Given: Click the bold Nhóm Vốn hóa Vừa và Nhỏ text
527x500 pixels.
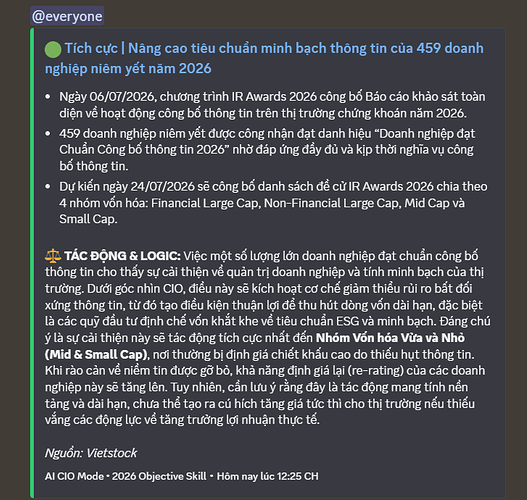Looking at the screenshot, I should click(390, 338).
